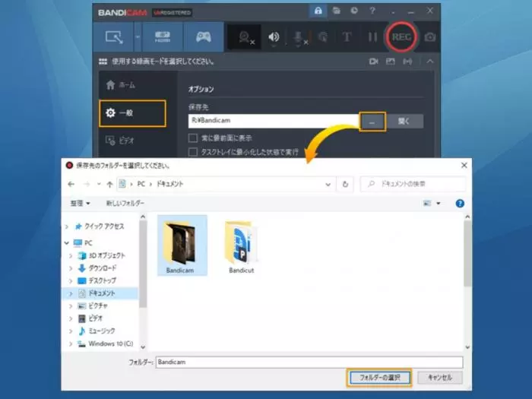Viewport: 532px width, 399px height.
Task: Start recording with REC button
Action: (401, 36)
